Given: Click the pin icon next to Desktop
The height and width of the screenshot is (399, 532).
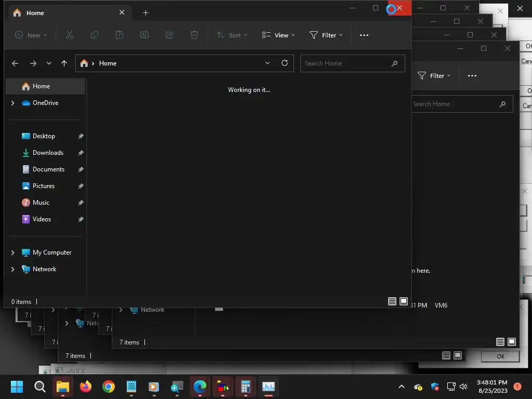Looking at the screenshot, I should click(x=81, y=136).
